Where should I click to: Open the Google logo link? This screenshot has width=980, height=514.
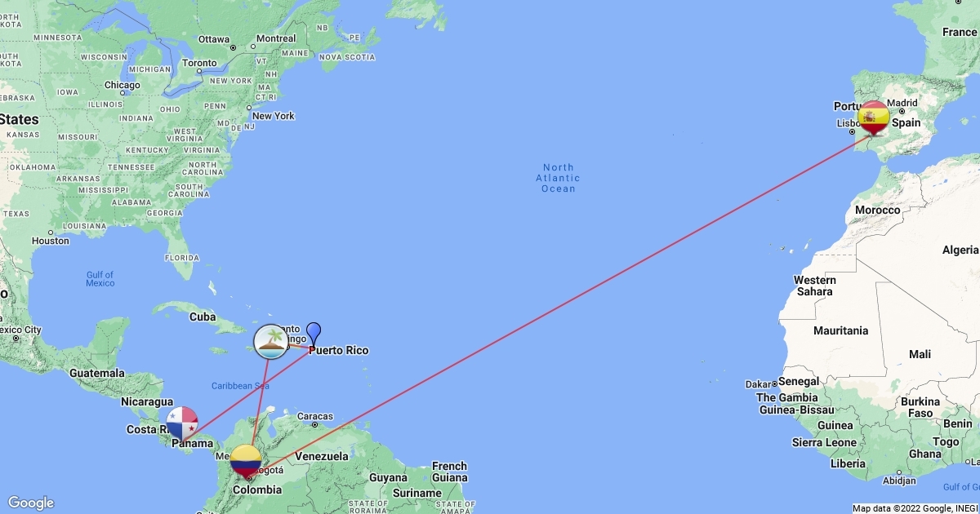point(31,503)
